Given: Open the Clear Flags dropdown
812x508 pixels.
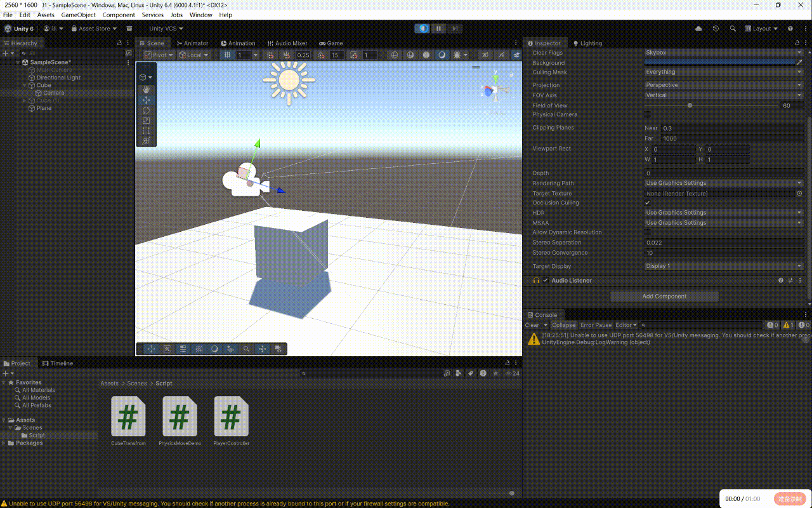Looking at the screenshot, I should point(724,53).
